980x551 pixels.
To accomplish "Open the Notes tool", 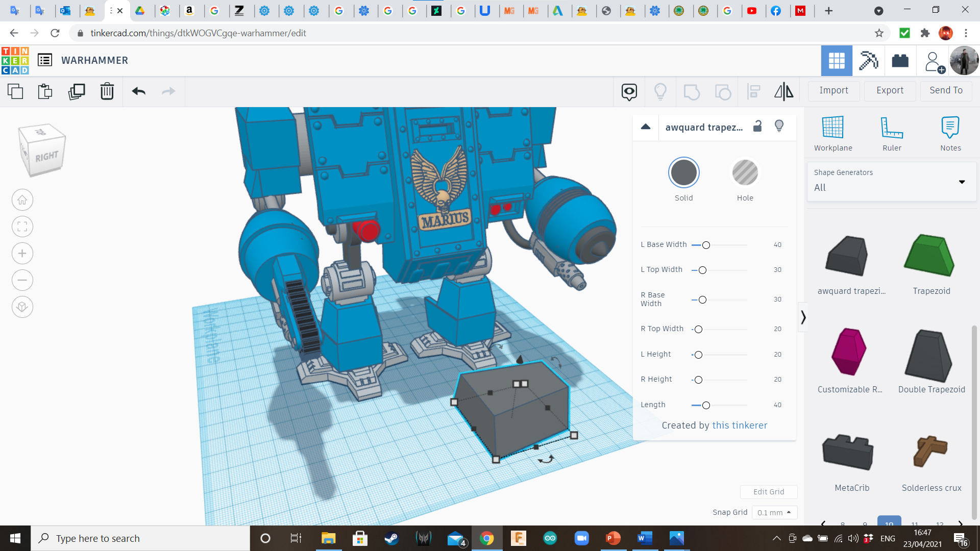I will tap(950, 134).
